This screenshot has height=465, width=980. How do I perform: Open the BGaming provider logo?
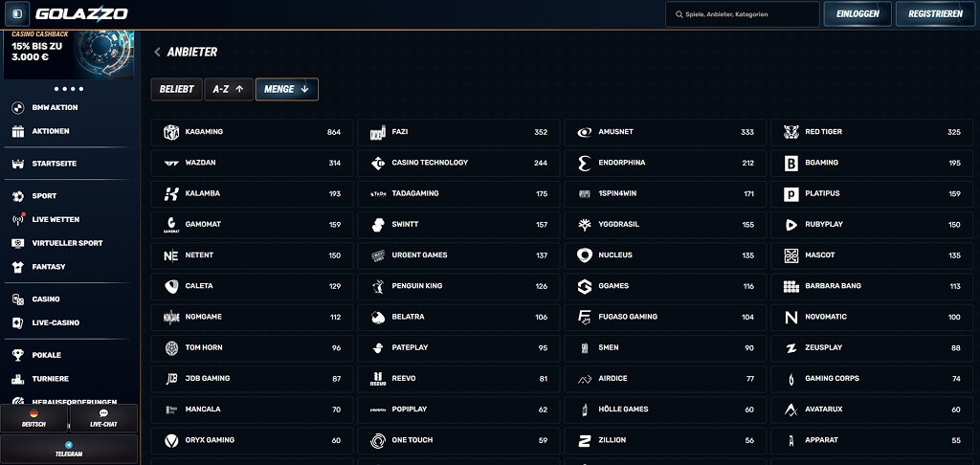pyautogui.click(x=791, y=163)
